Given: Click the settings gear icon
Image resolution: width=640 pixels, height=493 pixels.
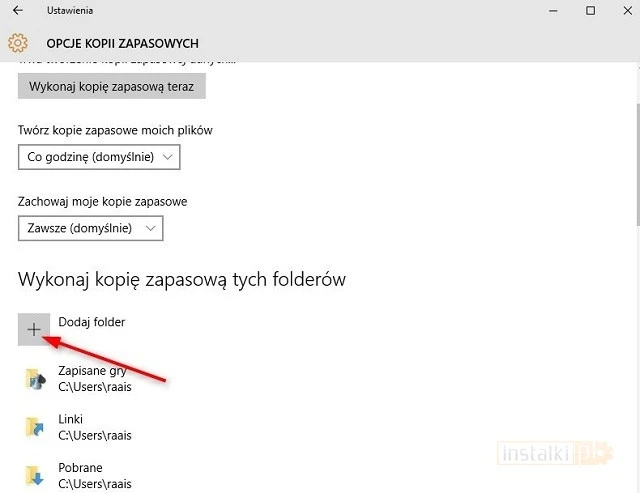Looking at the screenshot, I should [17, 43].
